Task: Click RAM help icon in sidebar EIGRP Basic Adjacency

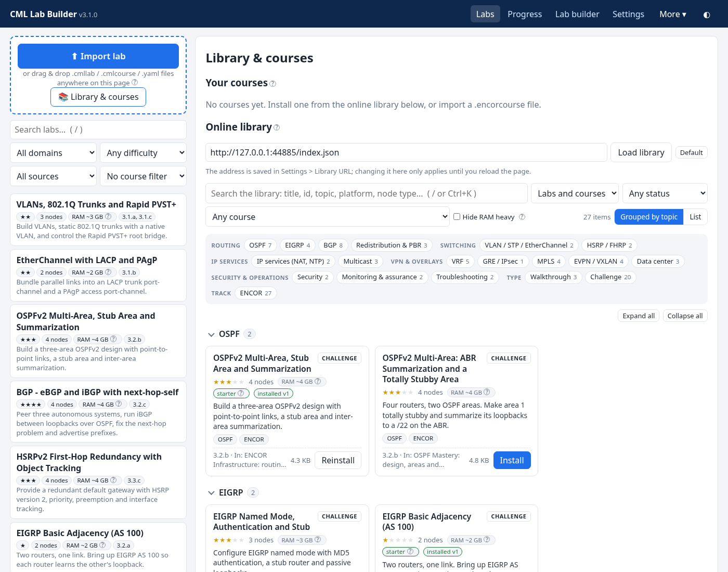Action: pyautogui.click(x=102, y=545)
